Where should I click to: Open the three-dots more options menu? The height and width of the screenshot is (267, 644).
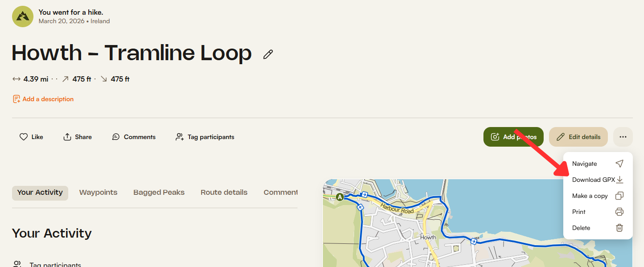(623, 137)
